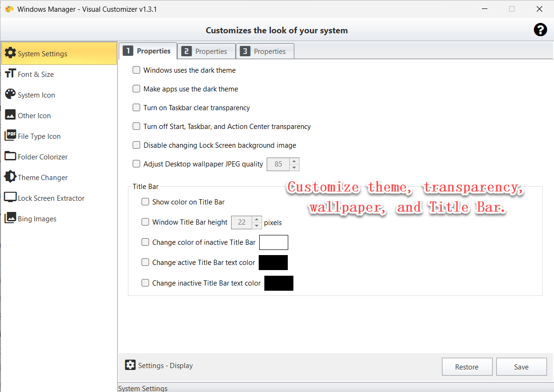Viewport: 554px width, 392px height.
Task: Select System Icon sidebar label
Action: pyautogui.click(x=37, y=95)
